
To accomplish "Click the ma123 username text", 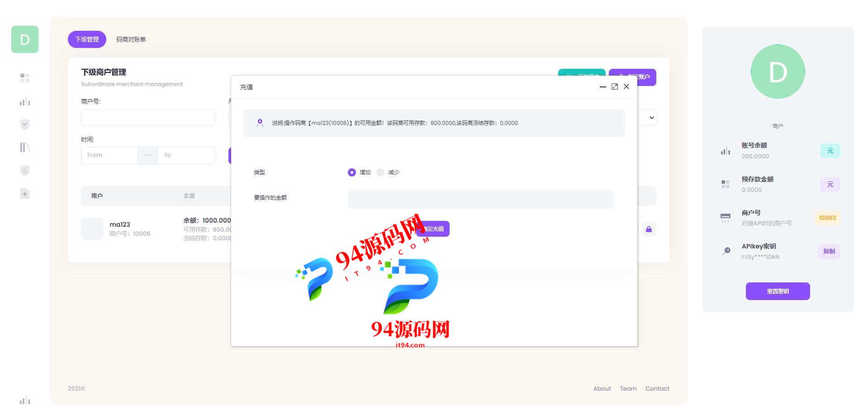I will coord(120,224).
